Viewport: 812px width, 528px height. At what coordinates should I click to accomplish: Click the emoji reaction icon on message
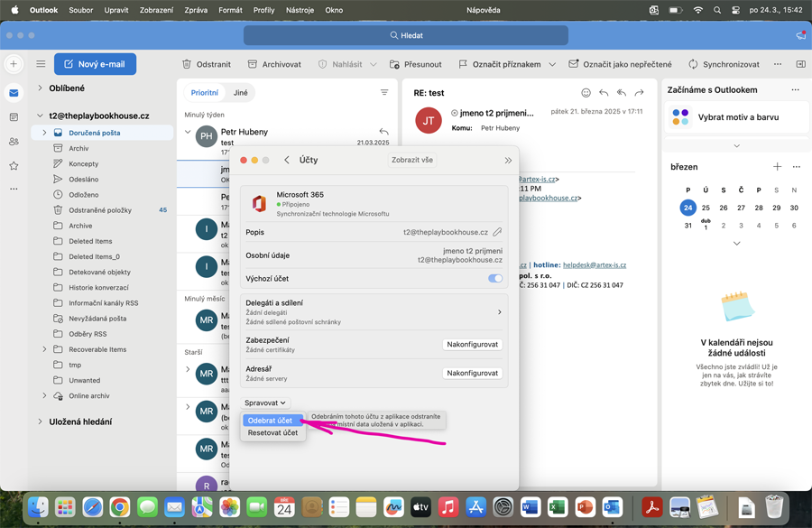point(586,93)
